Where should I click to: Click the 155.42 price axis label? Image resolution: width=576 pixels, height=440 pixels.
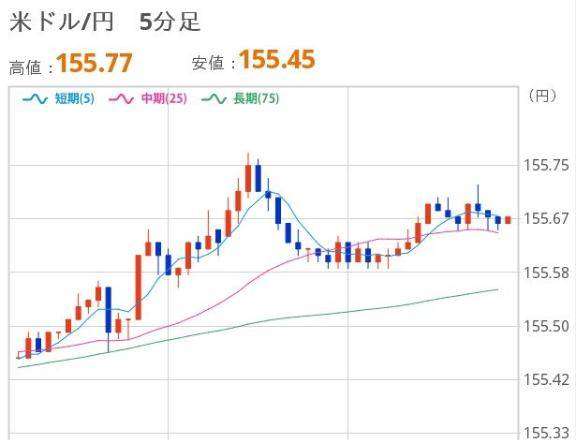click(x=546, y=380)
